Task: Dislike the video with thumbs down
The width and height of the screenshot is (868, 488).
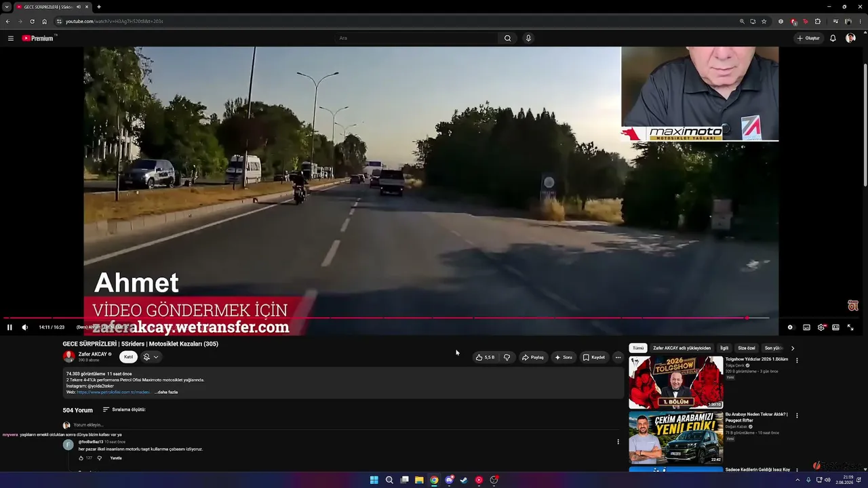Action: 507,357
